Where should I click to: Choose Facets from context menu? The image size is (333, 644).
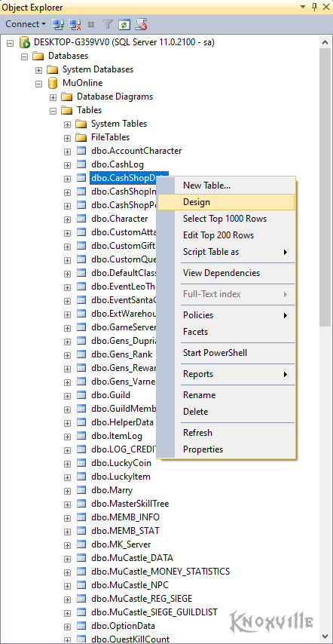coord(226,332)
